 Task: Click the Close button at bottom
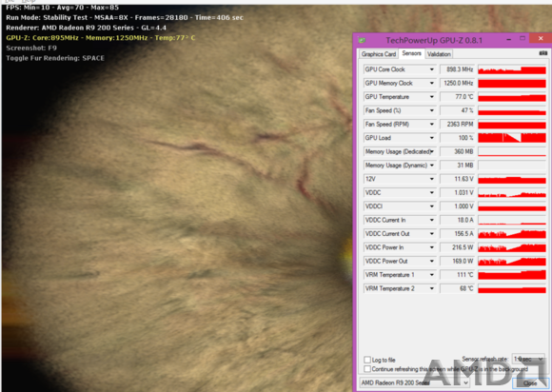(530, 382)
